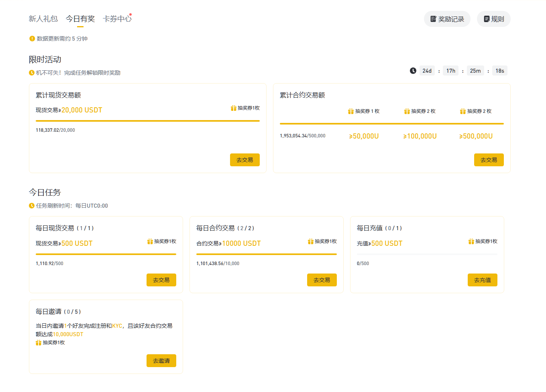Click the 每日充值 empty progress bar
Viewport: 546px width, 392px height.
pos(427,254)
